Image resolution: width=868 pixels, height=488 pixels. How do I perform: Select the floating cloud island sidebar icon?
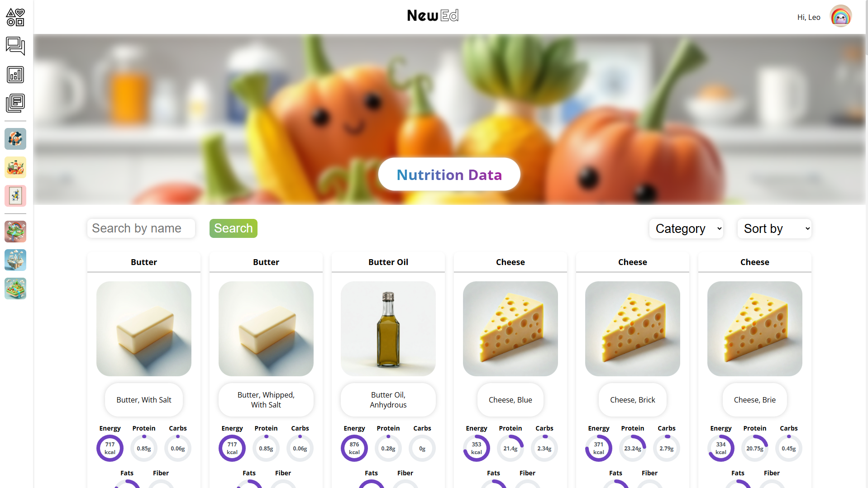[x=15, y=260]
